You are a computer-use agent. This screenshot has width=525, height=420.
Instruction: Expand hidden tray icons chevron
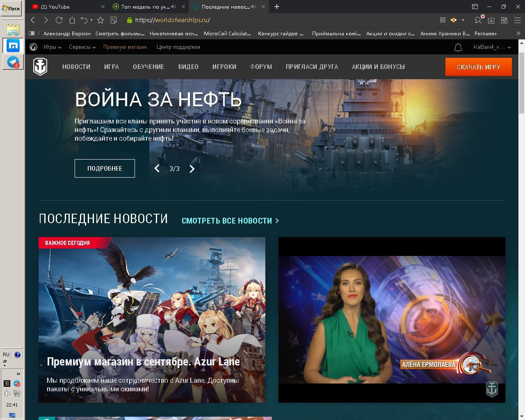click(x=18, y=374)
